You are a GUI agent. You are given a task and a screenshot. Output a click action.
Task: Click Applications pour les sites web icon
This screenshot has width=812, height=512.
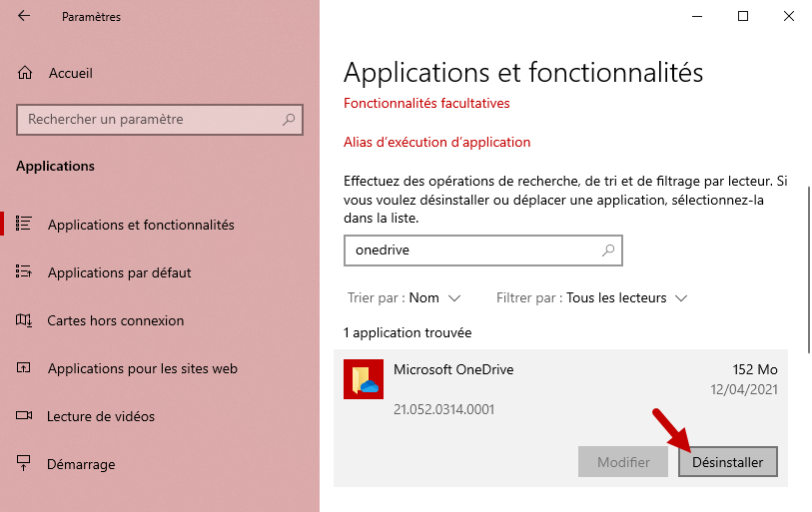[x=24, y=368]
